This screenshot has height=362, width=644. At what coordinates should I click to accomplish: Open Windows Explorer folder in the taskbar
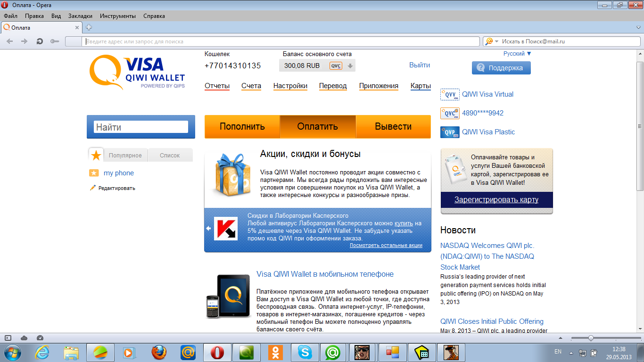coord(71,352)
